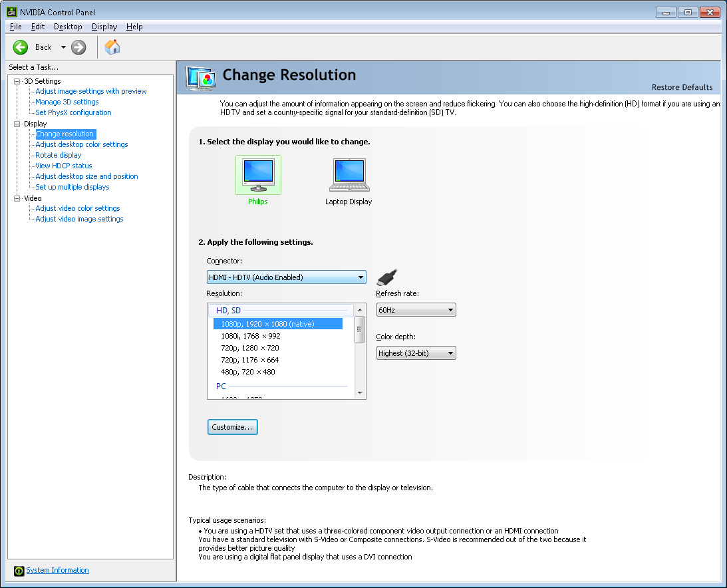This screenshot has height=588, width=727.
Task: Click the Forward arrow icon
Action: 78,47
